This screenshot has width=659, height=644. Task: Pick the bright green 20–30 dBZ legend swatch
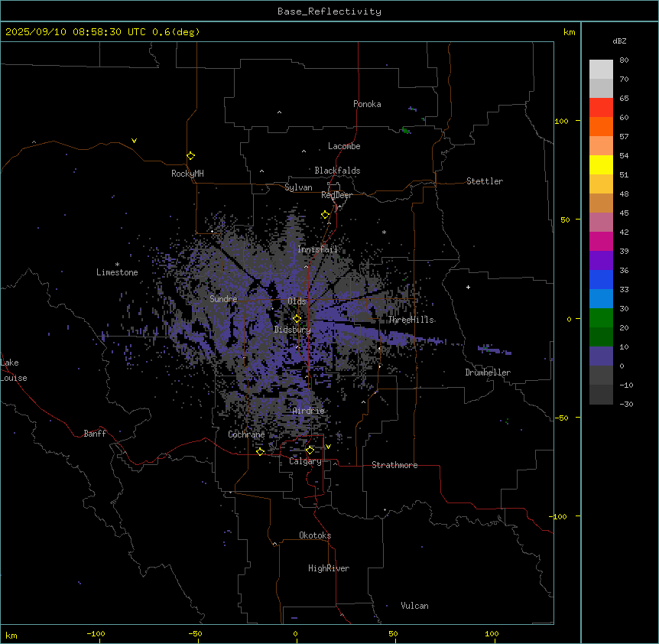601,318
